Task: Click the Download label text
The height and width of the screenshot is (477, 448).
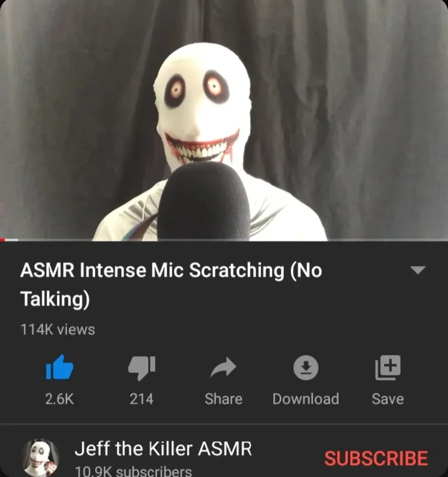Action: pyautogui.click(x=306, y=399)
